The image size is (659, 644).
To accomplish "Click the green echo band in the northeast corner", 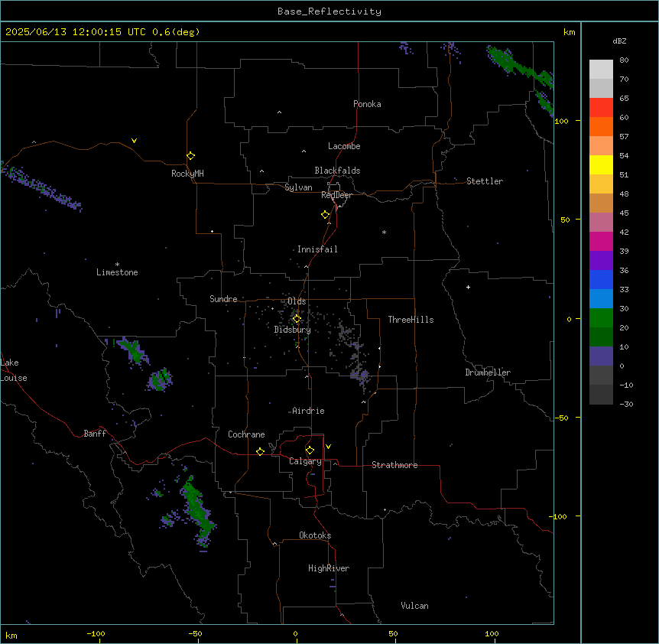I will (x=519, y=67).
